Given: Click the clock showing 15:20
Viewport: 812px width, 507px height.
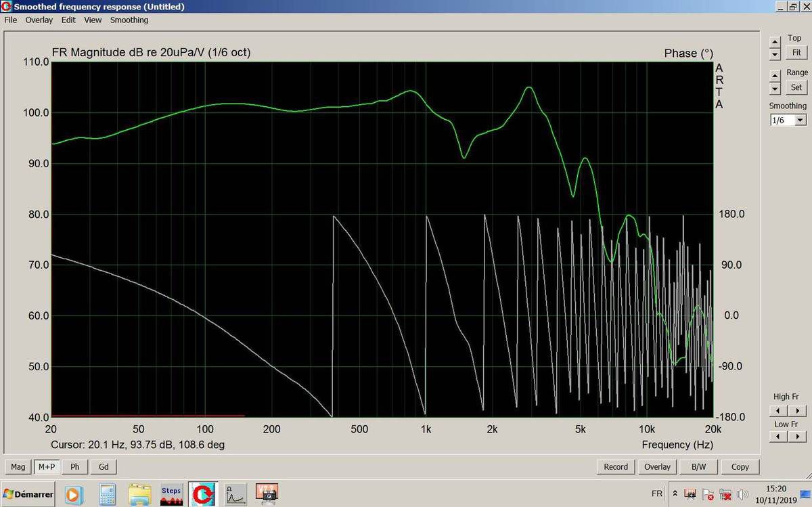Looking at the screenshot, I should point(776,488).
